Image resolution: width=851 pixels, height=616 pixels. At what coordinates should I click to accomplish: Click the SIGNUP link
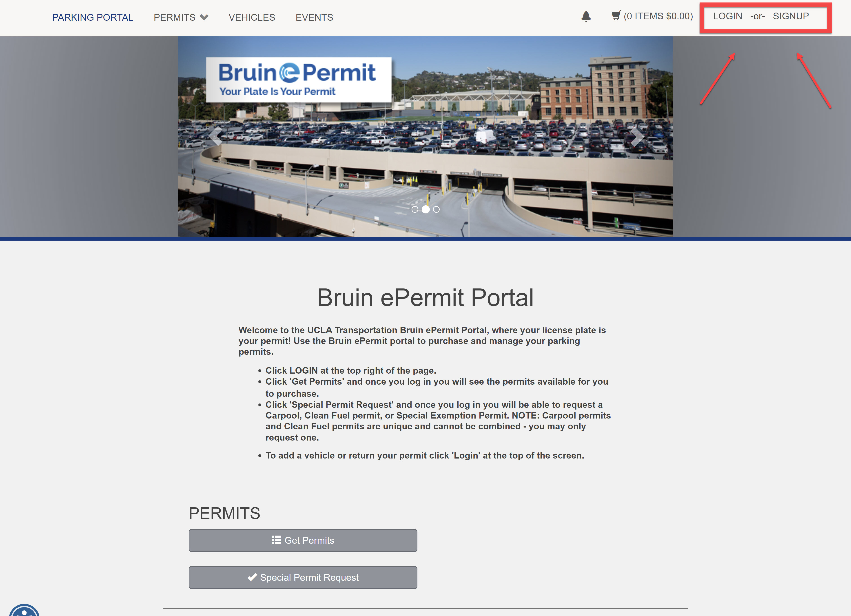791,16
